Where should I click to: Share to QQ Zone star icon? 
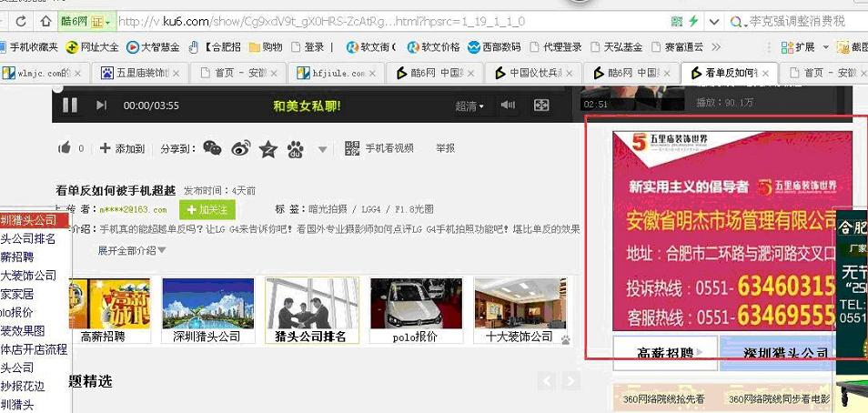pos(268,149)
